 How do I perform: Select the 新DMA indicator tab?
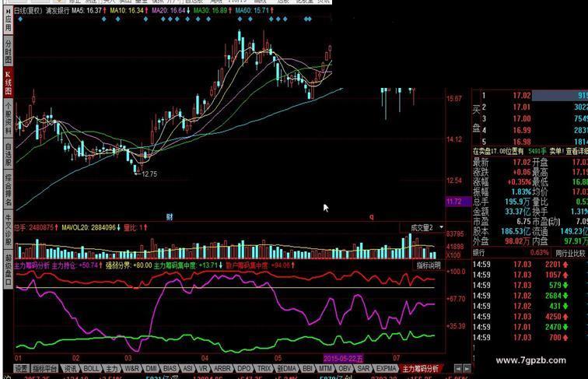point(287,368)
